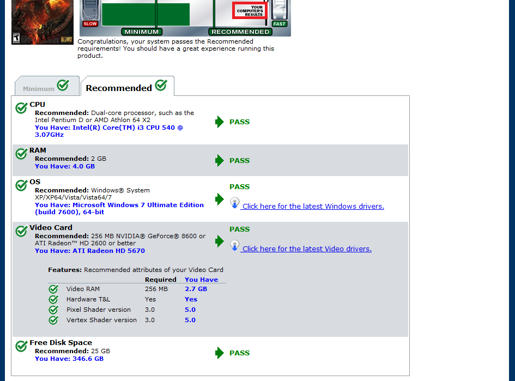Open the latest Windows drivers link
The image size is (515, 381).
click(313, 206)
